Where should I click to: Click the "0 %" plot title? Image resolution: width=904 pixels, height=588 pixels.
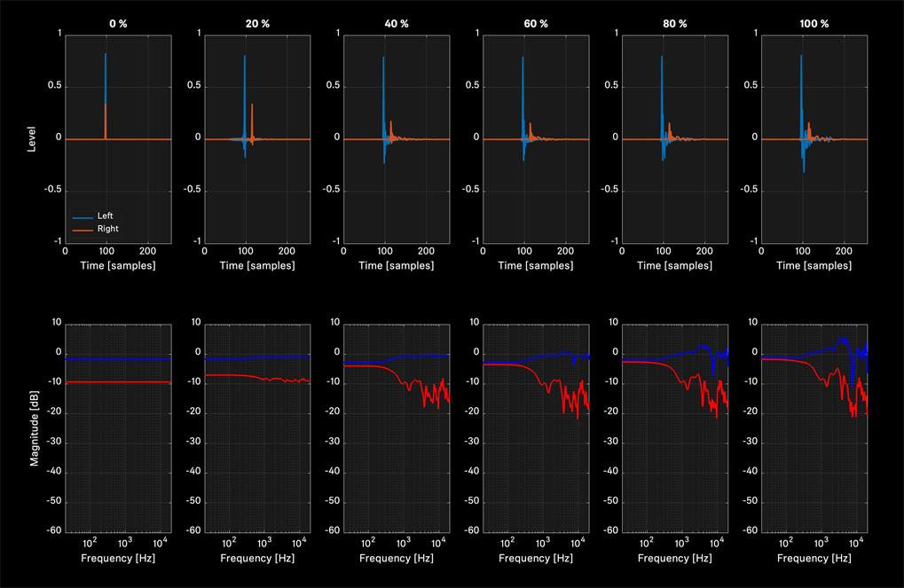(x=118, y=24)
